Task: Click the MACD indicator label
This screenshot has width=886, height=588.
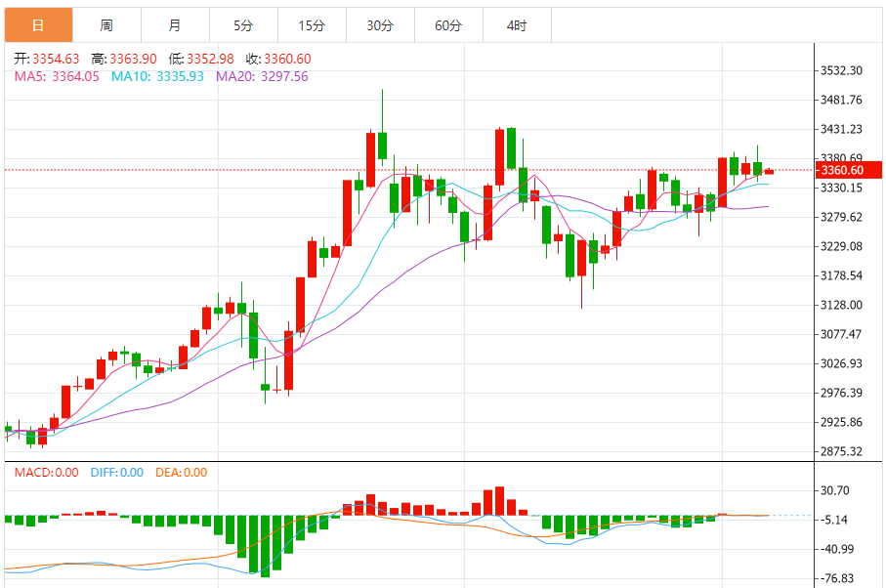Action: coord(46,473)
